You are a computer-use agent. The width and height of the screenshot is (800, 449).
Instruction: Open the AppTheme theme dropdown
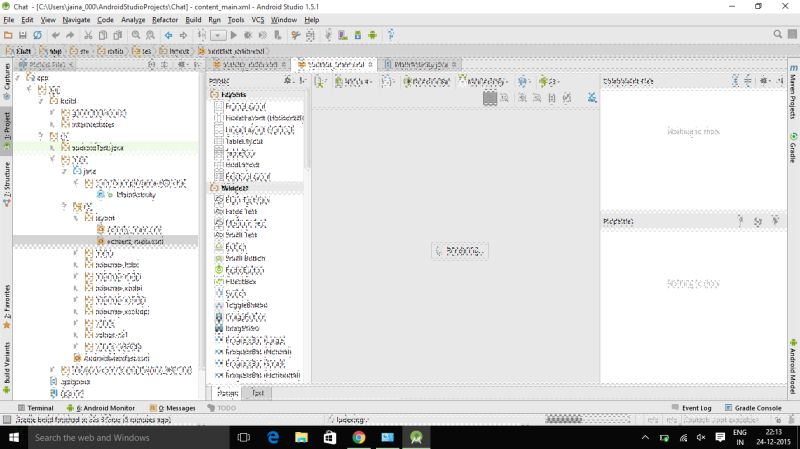[x=428, y=81]
